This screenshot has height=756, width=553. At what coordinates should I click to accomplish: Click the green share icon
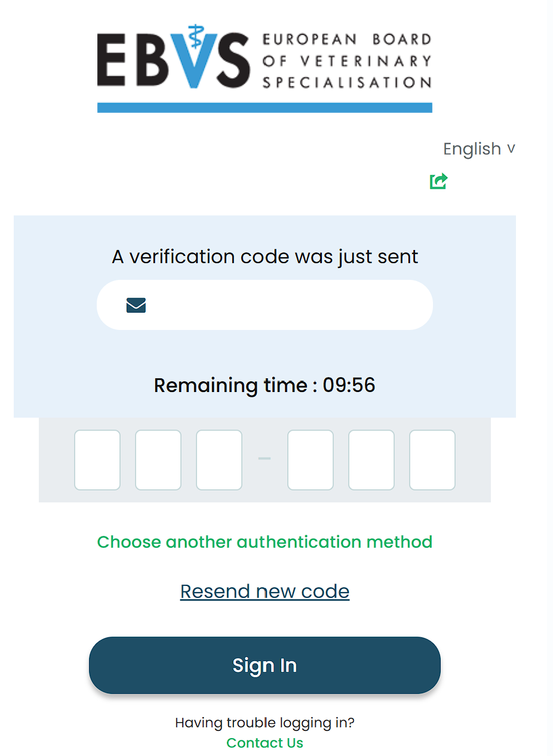[x=438, y=181]
